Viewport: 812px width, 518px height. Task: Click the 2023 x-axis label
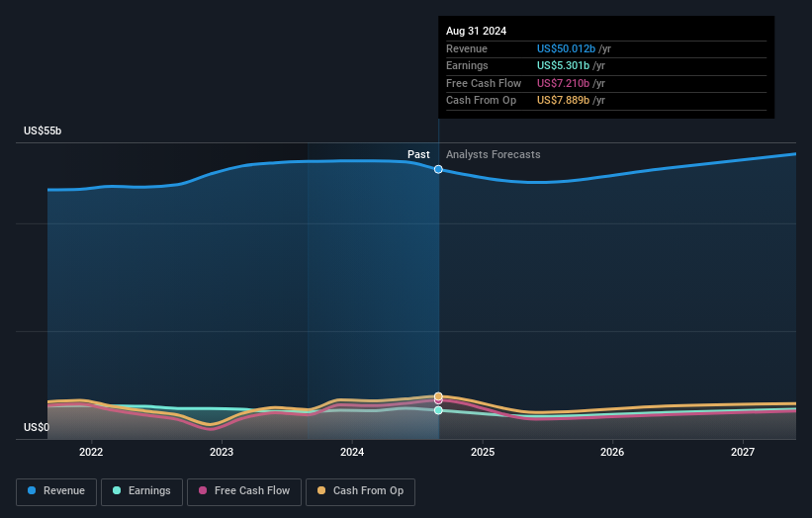coord(222,453)
